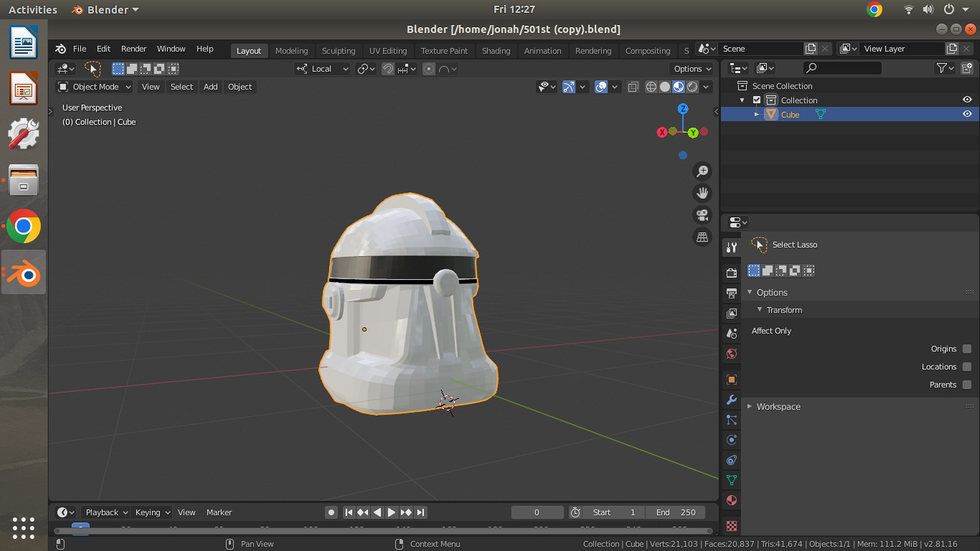This screenshot has width=980, height=551.
Task: Open the Playback dropdown in timeline
Action: [x=106, y=512]
